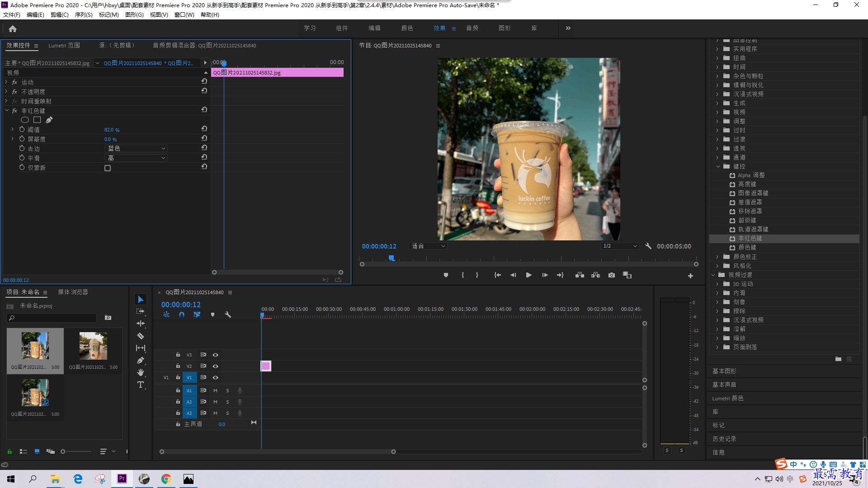Image resolution: width=868 pixels, height=488 pixels.
Task: Select 超级键 effect
Action: 747,220
